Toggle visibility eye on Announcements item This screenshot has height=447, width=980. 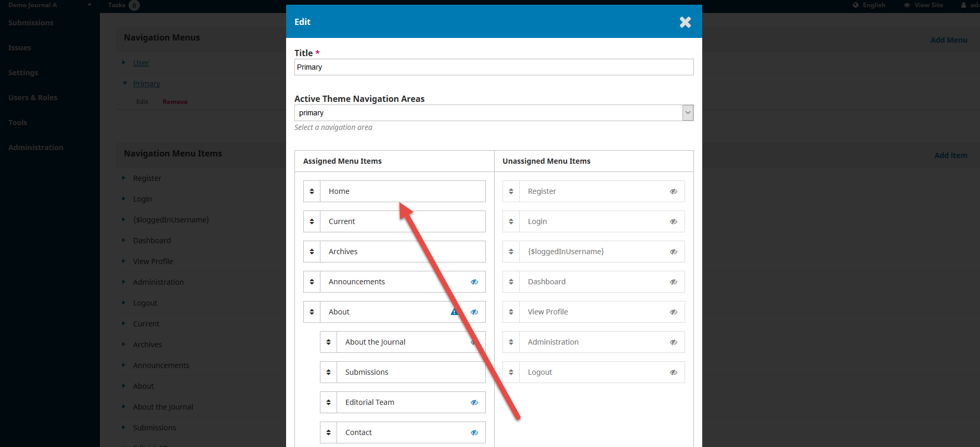click(474, 282)
